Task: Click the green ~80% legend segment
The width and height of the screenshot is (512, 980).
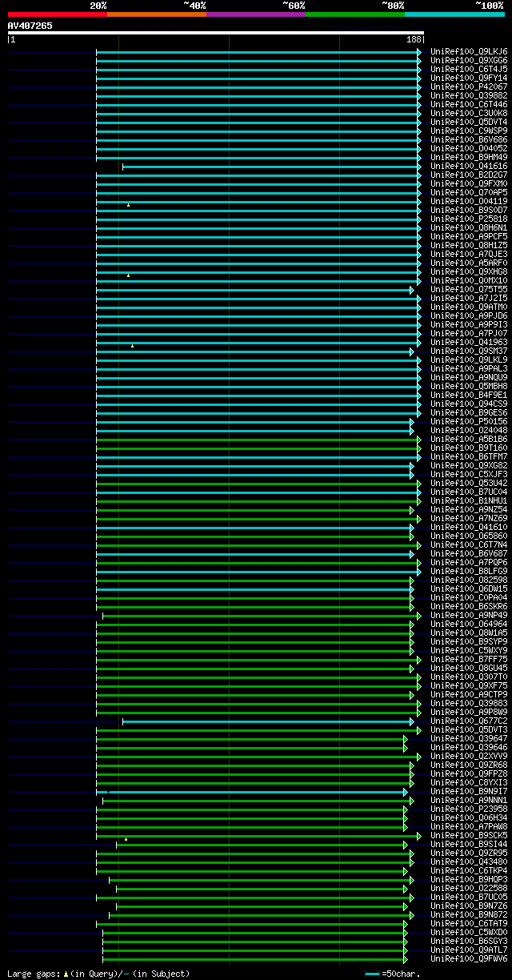Action: click(354, 14)
